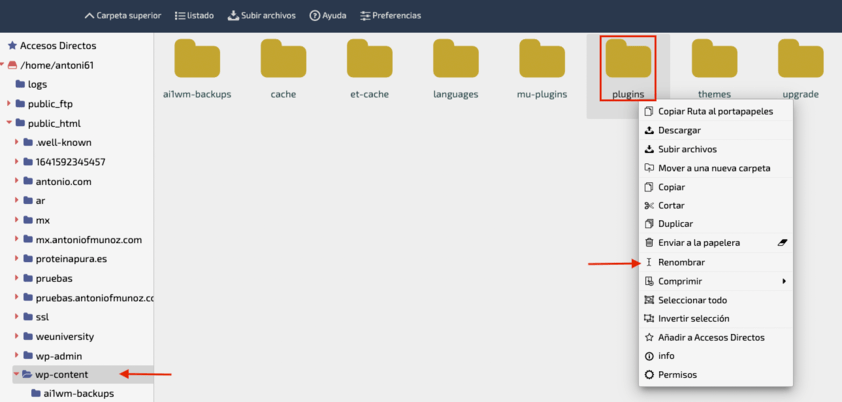This screenshot has height=402, width=842.
Task: Click eraser icon beside Enviar a la papelera
Action: (782, 243)
